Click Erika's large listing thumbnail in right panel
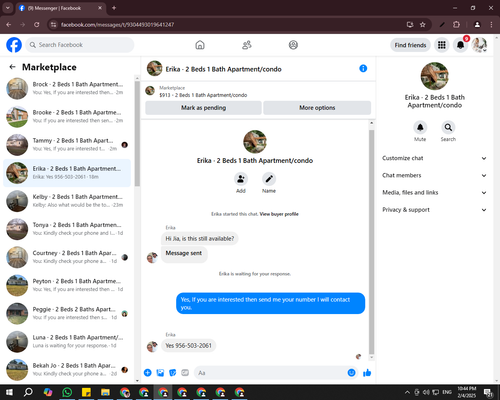The image size is (500, 400). (x=434, y=76)
